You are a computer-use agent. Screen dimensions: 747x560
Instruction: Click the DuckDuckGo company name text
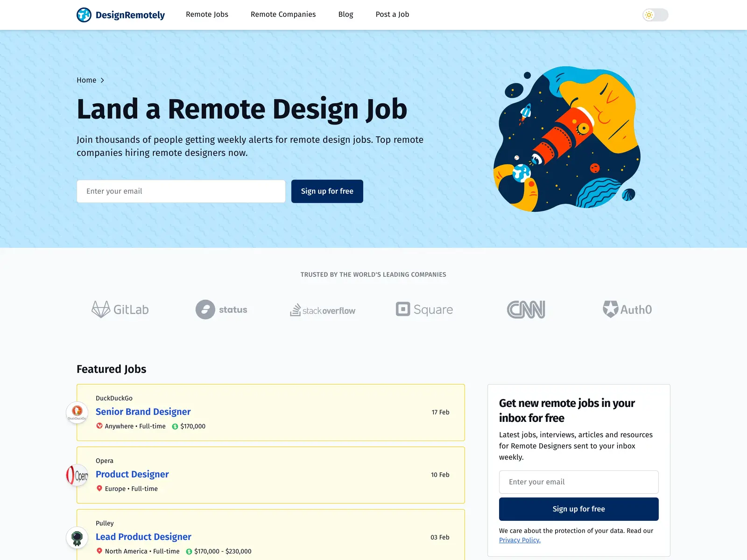click(x=114, y=398)
